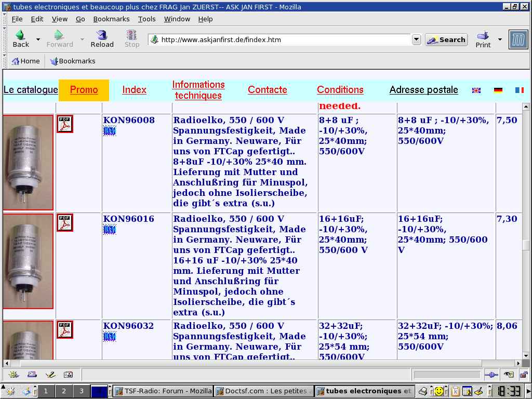This screenshot has width=532, height=399.
Task: Open the PDF icon for KON96016
Action: [x=65, y=223]
